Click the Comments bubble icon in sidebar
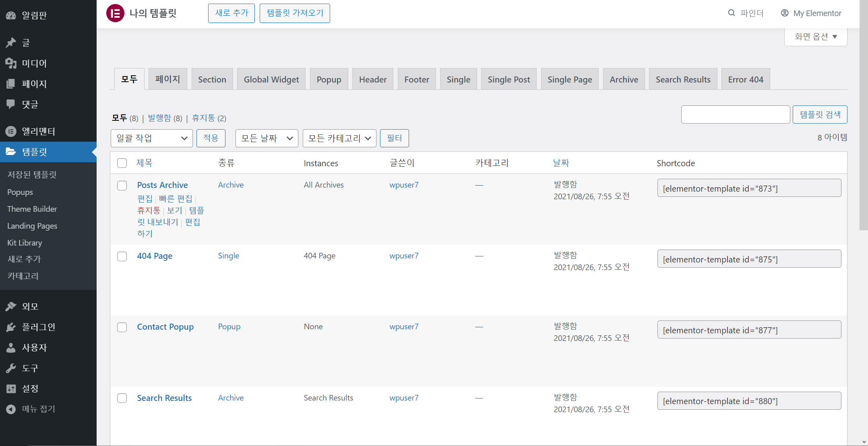 (11, 104)
